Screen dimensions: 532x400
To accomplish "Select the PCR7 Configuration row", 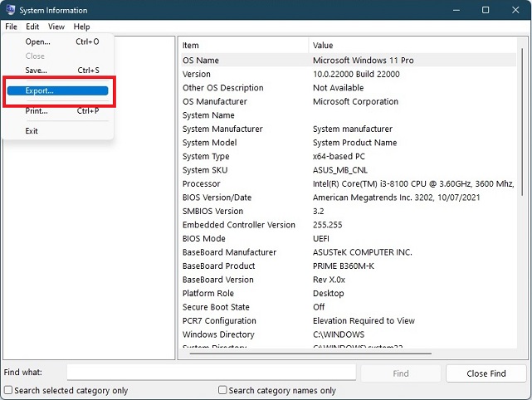I will pyautogui.click(x=349, y=321).
